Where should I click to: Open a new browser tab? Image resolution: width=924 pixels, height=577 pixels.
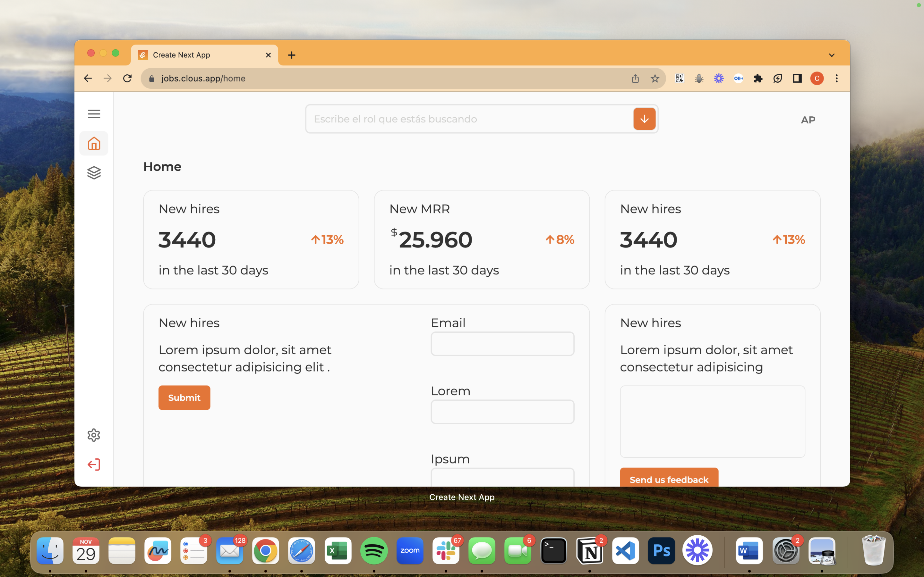point(292,55)
